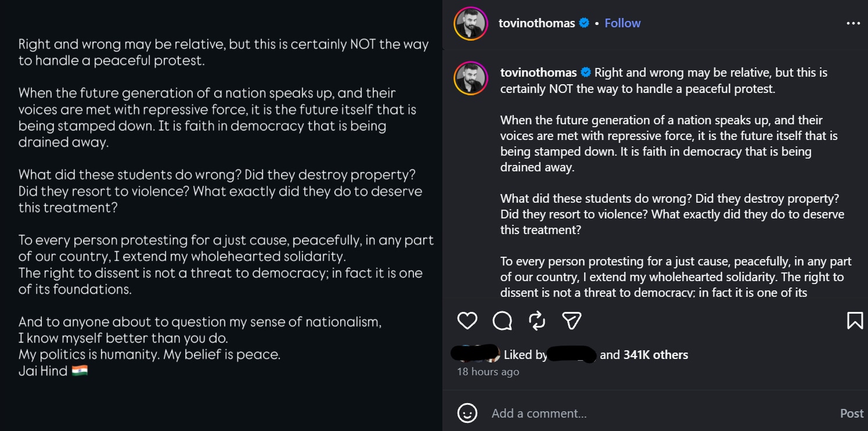
Task: Open the caption's tovinothomas username link
Action: pyautogui.click(x=538, y=73)
